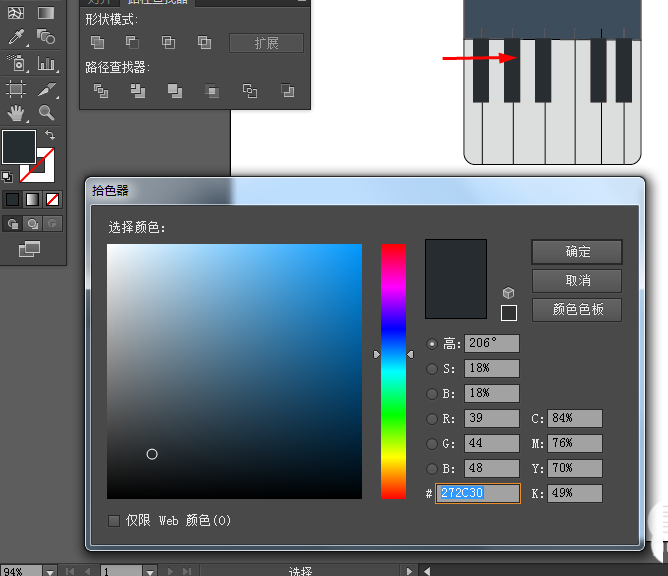Select the Column Graph tool
This screenshot has height=576, width=668.
pos(46,64)
